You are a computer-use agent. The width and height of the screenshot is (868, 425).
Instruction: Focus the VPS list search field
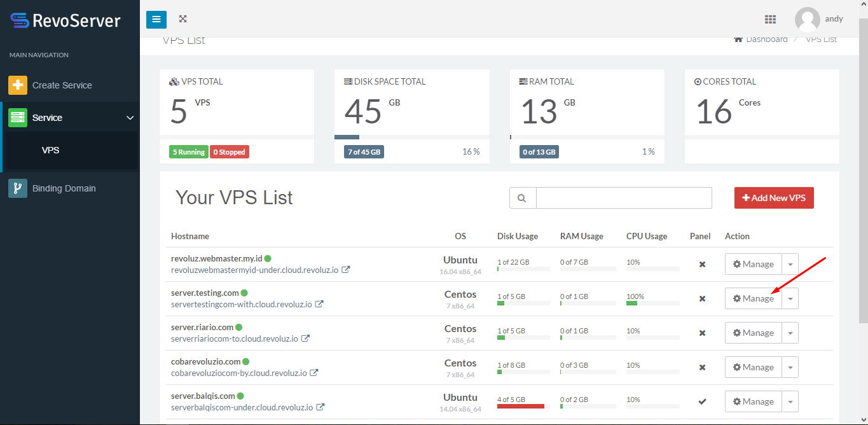[x=624, y=198]
